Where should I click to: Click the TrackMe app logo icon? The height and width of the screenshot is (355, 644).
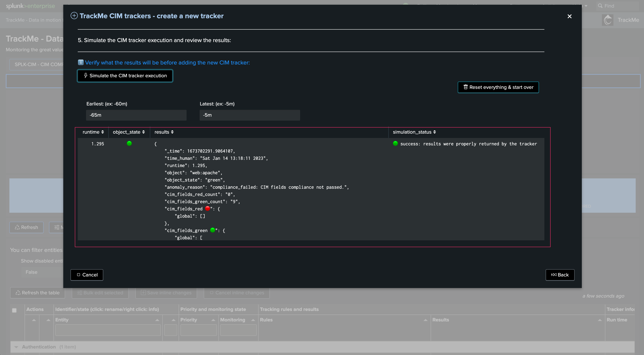(608, 20)
